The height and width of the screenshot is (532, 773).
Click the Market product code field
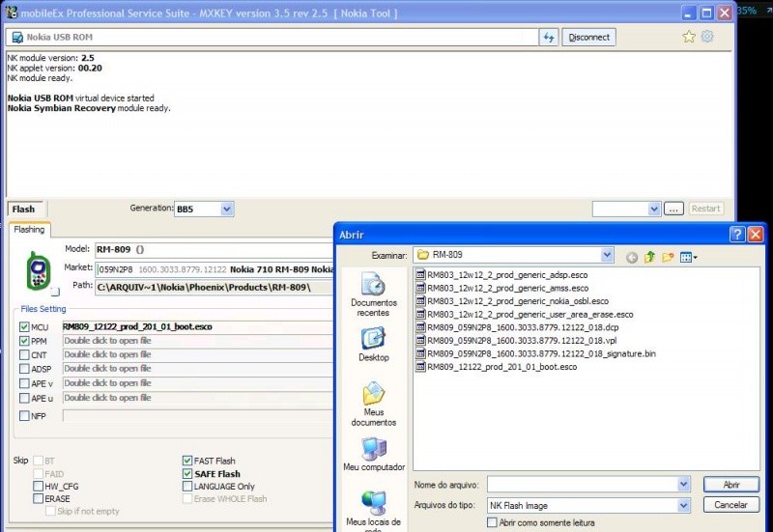point(215,269)
